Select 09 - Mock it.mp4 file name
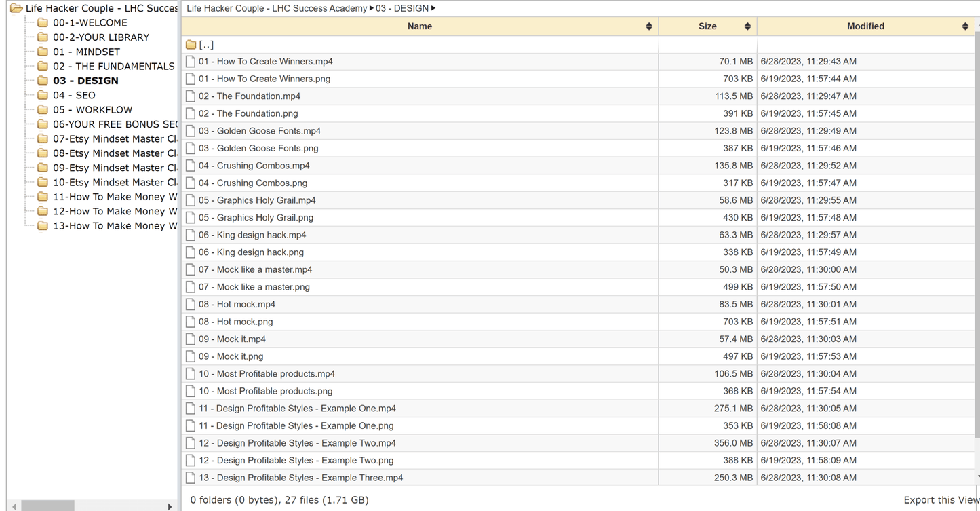Screen dimensions: 980x511 pyautogui.click(x=232, y=339)
